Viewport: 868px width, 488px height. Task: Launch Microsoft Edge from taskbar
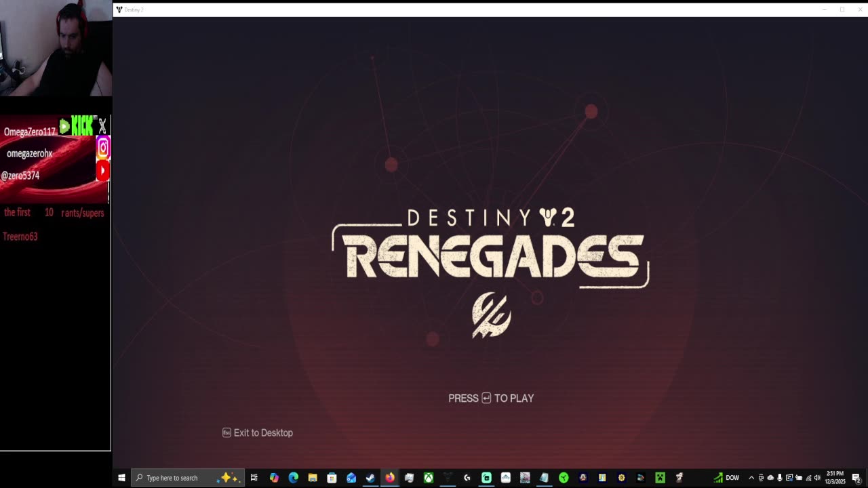coord(293,478)
